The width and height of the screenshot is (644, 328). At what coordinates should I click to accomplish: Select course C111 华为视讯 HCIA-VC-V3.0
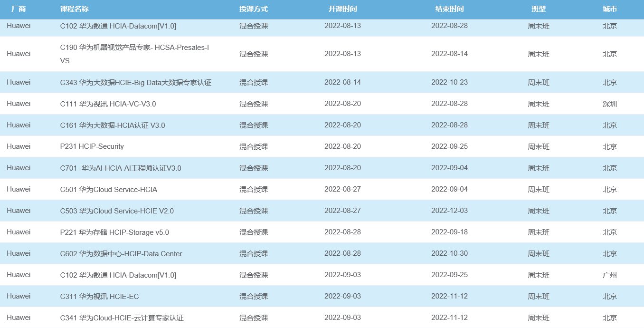(108, 104)
